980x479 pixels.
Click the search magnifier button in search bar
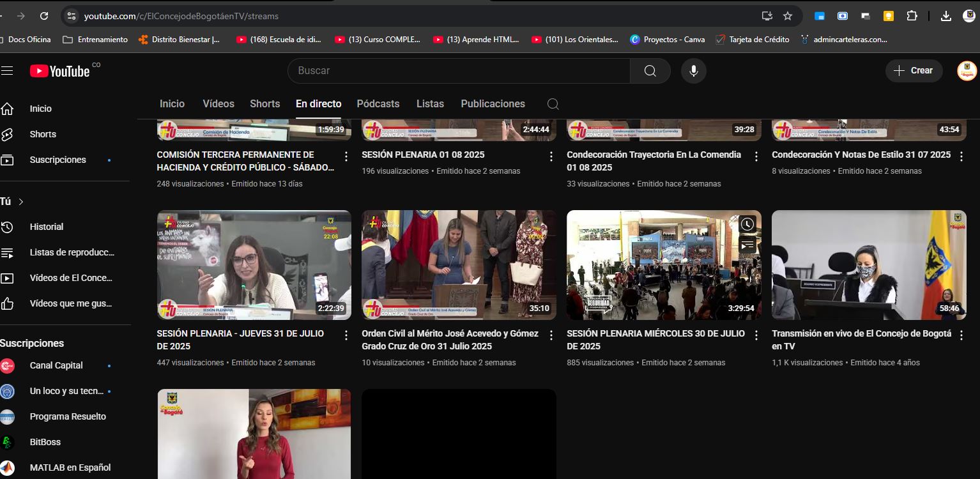(650, 71)
